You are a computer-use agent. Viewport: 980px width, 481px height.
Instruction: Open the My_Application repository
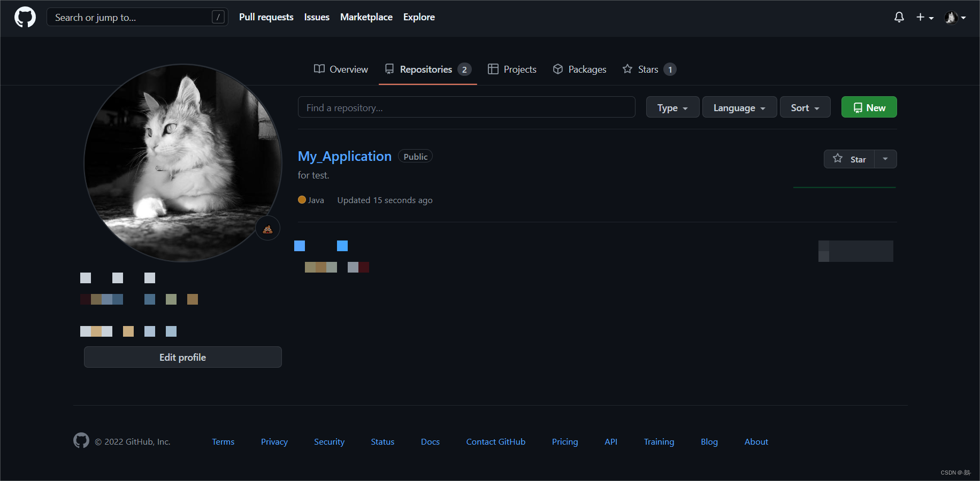pyautogui.click(x=344, y=157)
